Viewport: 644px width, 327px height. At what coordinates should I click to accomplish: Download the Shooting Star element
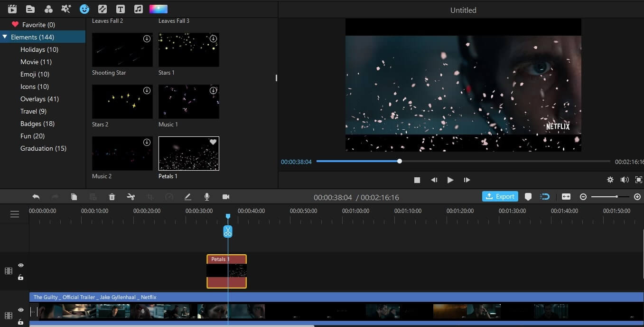pyautogui.click(x=147, y=38)
